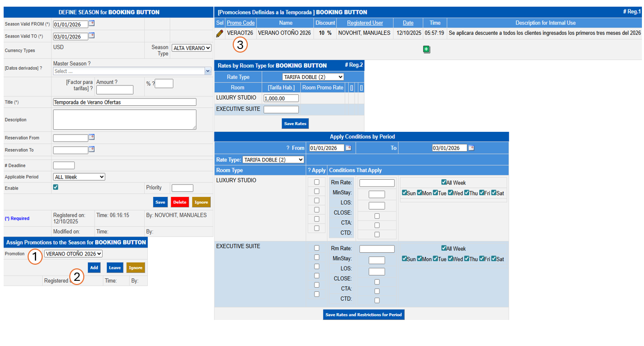Click Add button to assign promotion
Image resolution: width=644 pixels, height=346 pixels.
click(94, 268)
